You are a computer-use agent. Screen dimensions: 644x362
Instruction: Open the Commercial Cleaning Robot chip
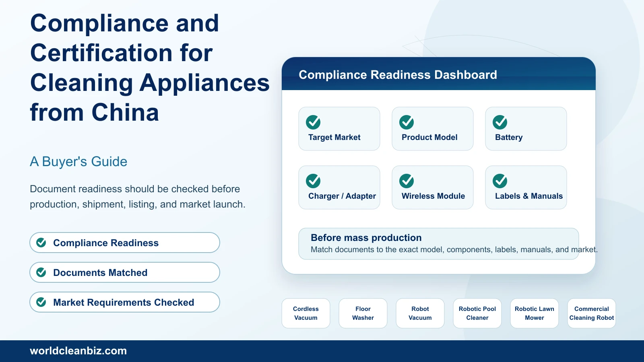pos(592,313)
